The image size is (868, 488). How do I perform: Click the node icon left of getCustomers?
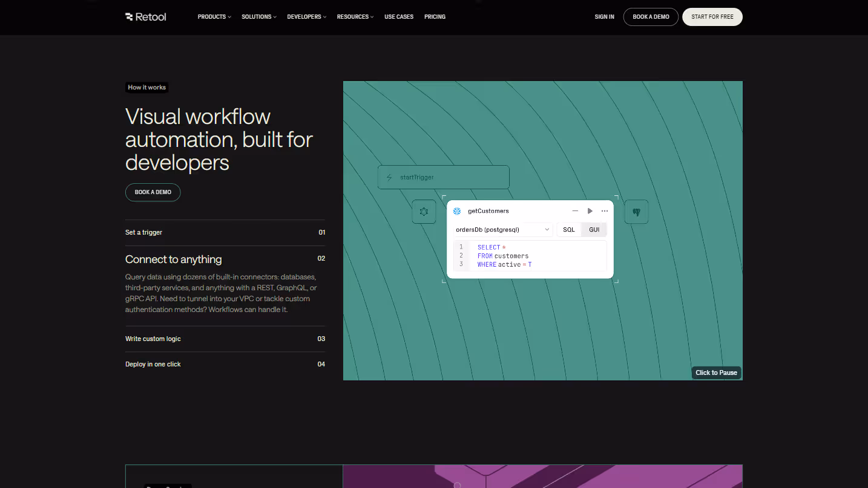tap(424, 212)
